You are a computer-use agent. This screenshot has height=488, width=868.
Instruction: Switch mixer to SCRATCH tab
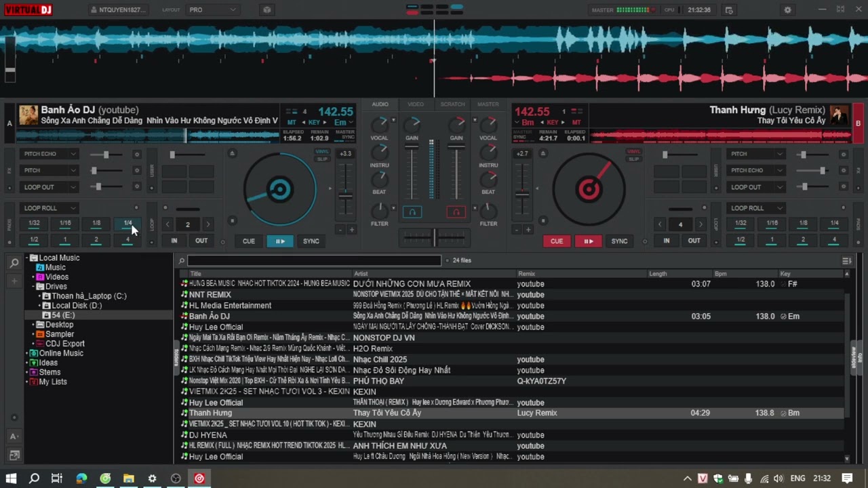452,104
